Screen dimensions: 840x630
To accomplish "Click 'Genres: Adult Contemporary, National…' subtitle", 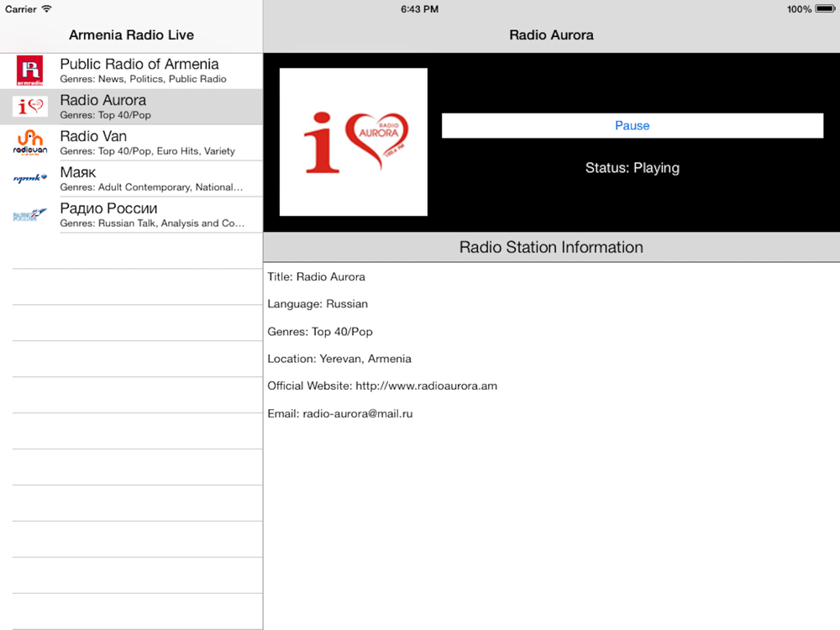I will point(151,187).
